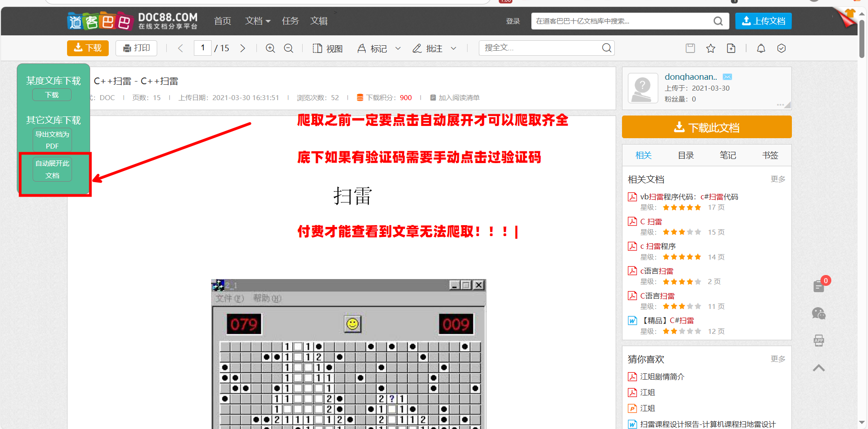
Task: Click the Minesweeper smiley face button in image
Action: coord(352,324)
